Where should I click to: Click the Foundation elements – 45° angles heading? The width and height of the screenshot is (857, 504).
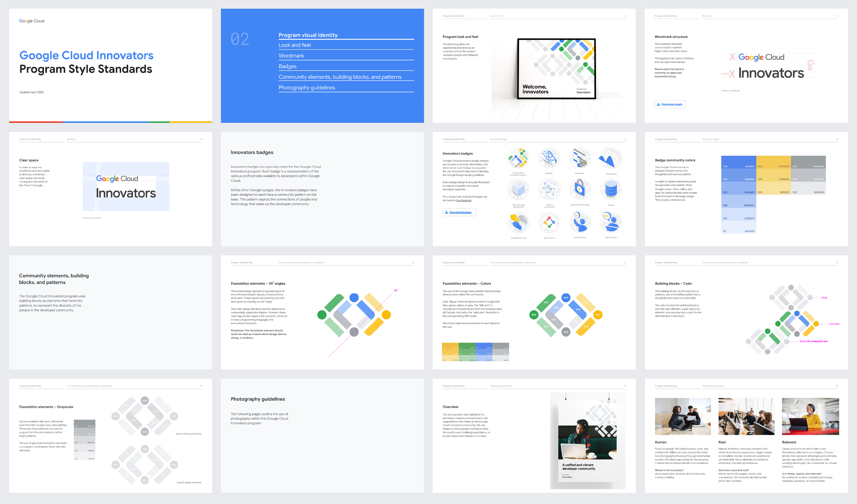pyautogui.click(x=258, y=284)
